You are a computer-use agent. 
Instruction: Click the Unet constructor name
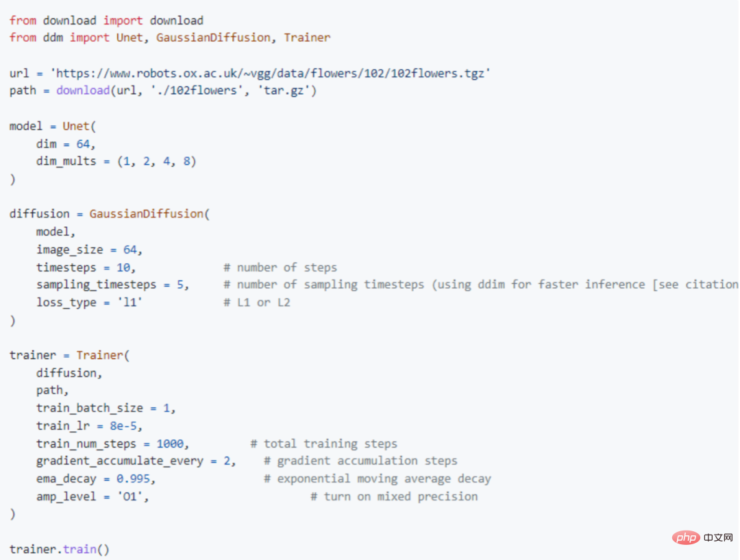coord(76,126)
